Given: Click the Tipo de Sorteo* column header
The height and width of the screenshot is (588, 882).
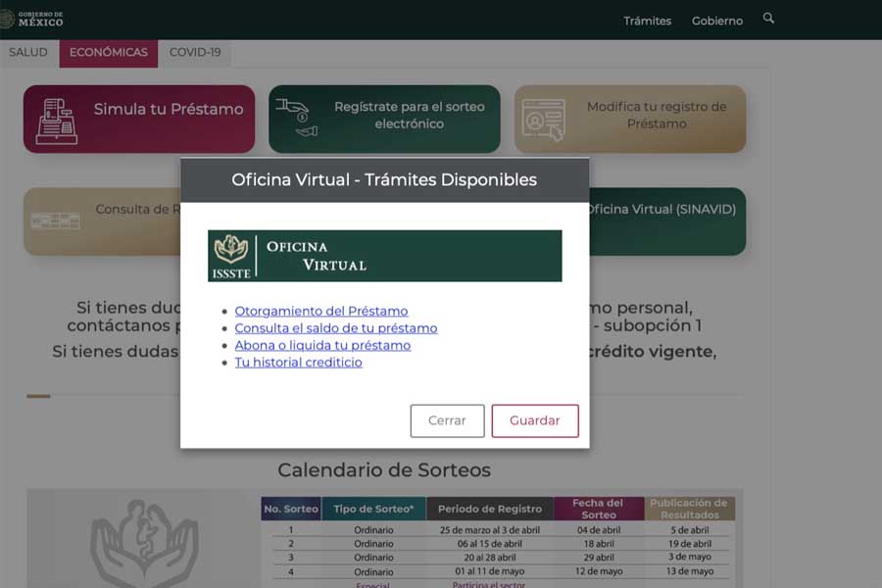Looking at the screenshot, I should click(x=373, y=509).
